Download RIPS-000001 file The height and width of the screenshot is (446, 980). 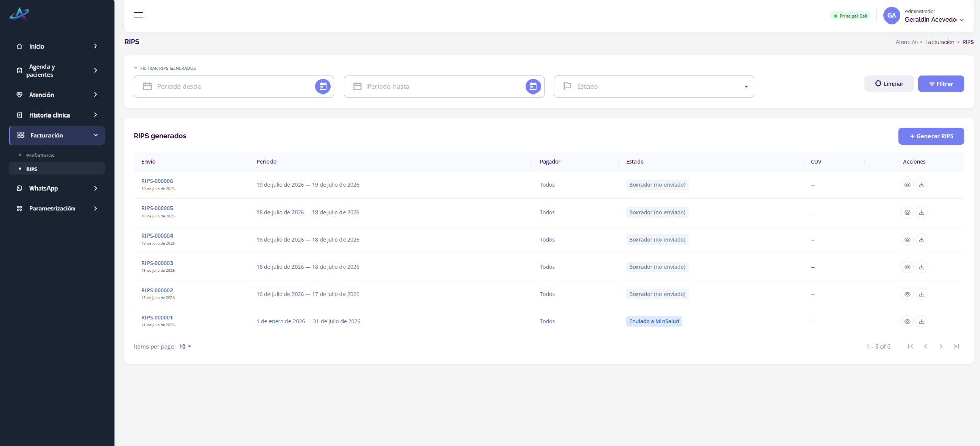(921, 322)
